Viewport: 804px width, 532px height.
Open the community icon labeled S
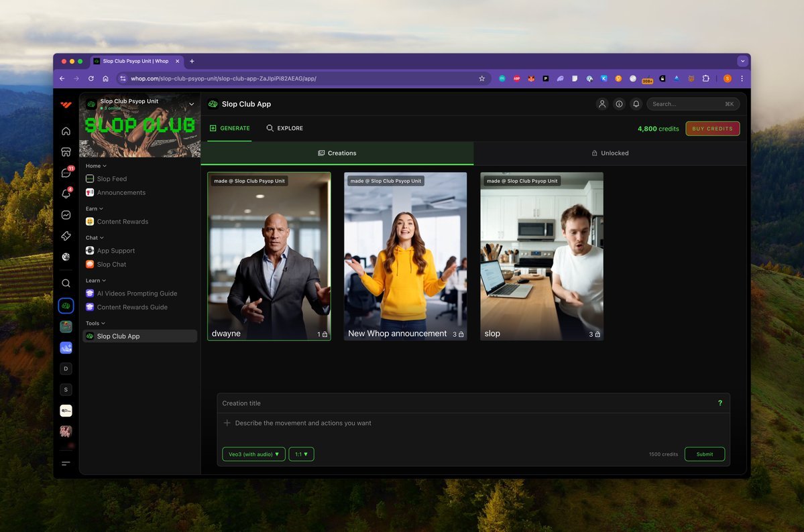(66, 389)
